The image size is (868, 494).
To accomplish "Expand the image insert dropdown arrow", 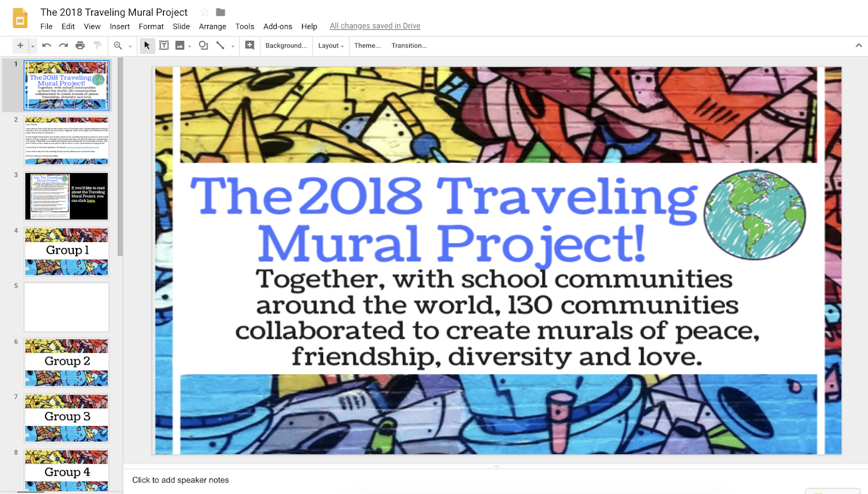I will point(190,46).
